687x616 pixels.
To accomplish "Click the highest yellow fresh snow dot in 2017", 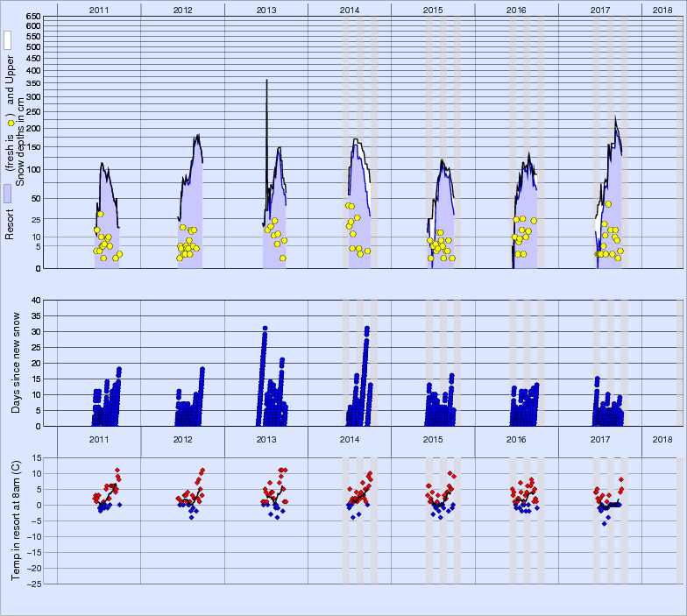I will (608, 204).
